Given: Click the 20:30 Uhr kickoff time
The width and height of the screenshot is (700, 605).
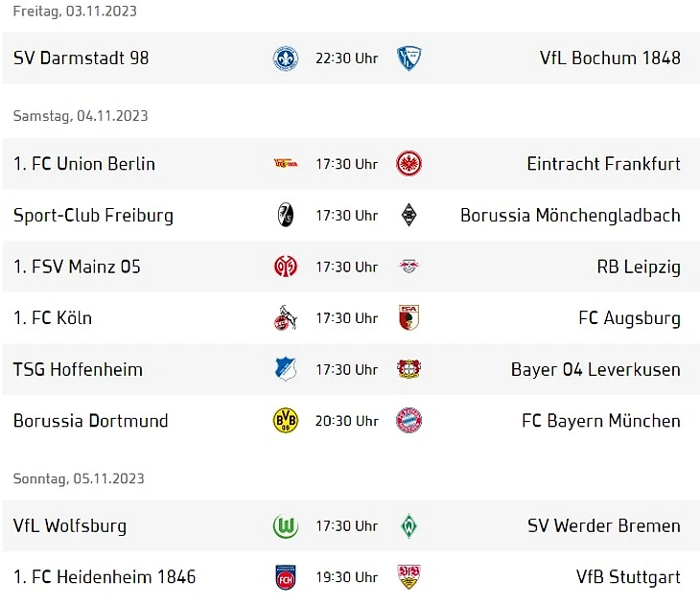Looking at the screenshot, I should click(346, 421).
